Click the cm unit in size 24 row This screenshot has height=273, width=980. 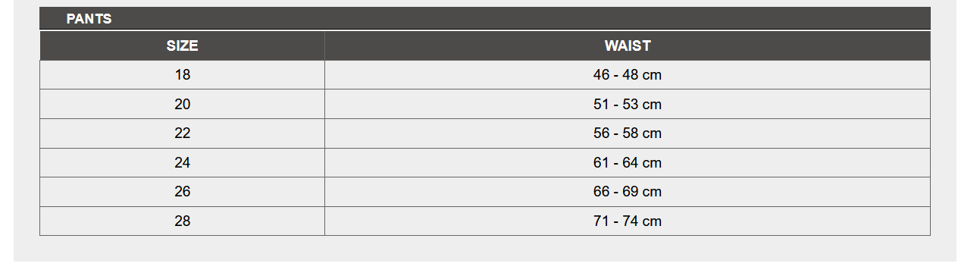click(653, 163)
